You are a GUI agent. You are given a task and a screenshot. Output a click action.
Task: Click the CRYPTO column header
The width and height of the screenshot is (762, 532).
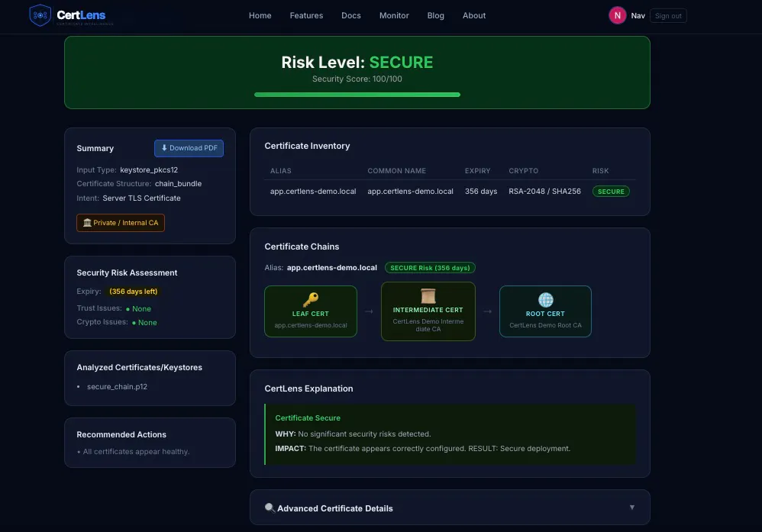523,171
